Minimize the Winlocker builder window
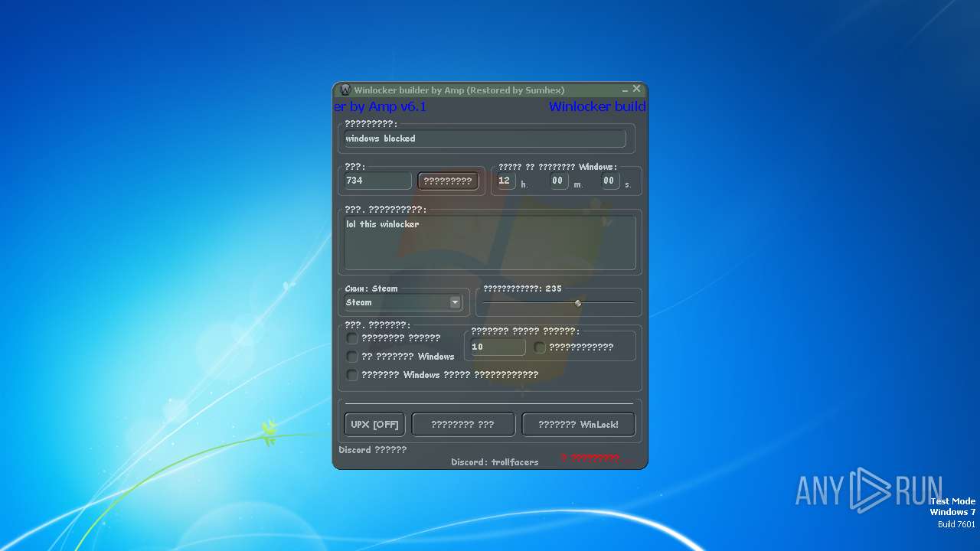Screen dimensions: 980x551 625,90
